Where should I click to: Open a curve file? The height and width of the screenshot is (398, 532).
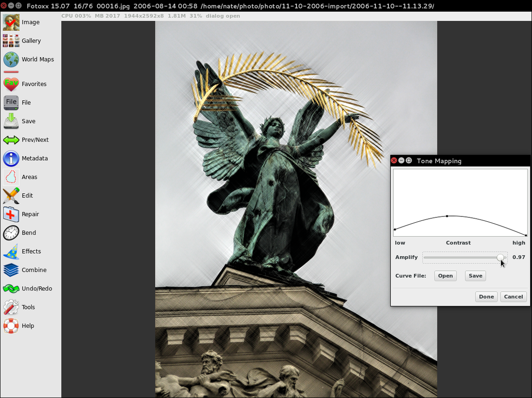pos(445,276)
